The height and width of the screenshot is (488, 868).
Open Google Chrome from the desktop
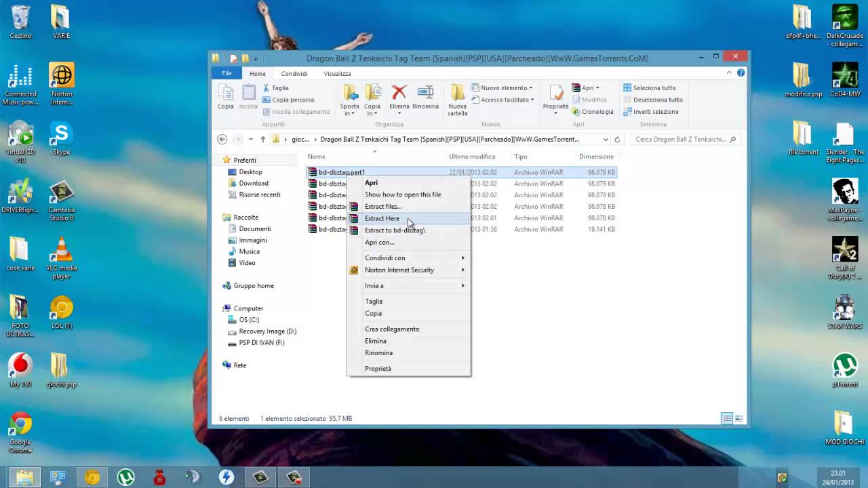(x=20, y=433)
